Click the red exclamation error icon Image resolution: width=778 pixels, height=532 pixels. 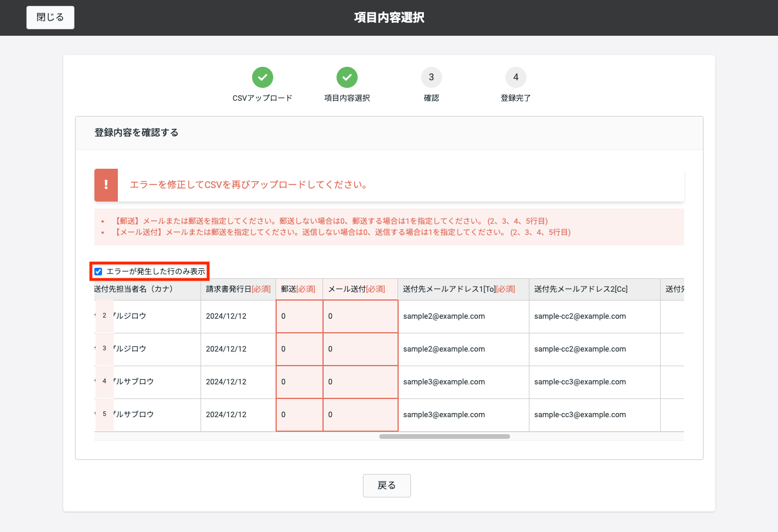(106, 185)
